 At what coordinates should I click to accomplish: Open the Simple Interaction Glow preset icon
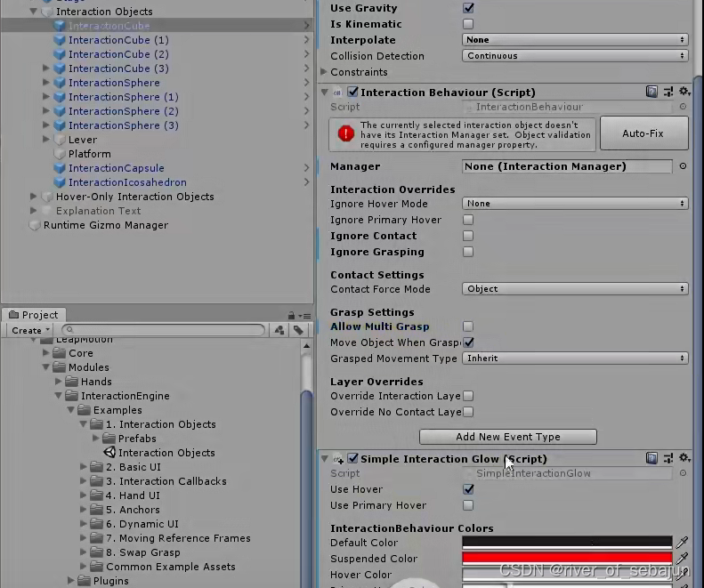pos(668,458)
